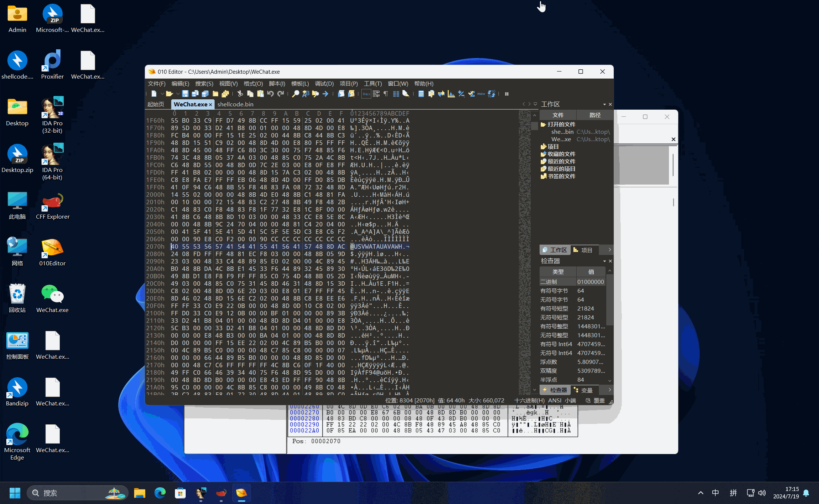This screenshot has height=504, width=819.
Task: Toggle the paragraph whitespace display icon
Action: [386, 94]
